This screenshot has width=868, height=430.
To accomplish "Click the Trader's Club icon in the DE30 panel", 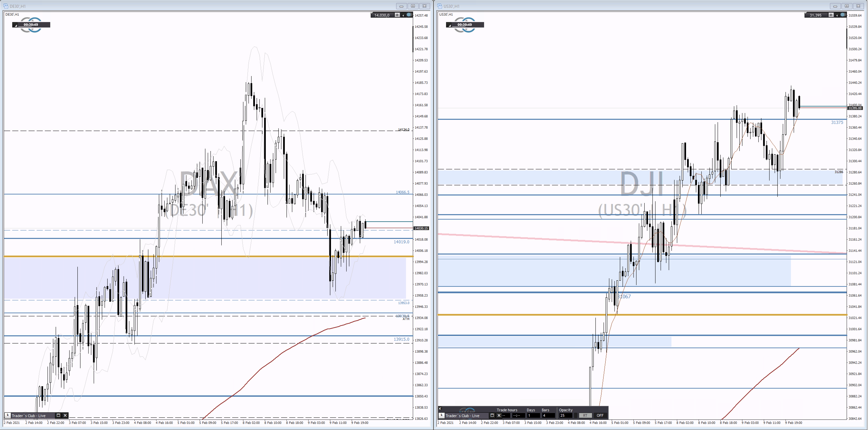I will click(7, 416).
